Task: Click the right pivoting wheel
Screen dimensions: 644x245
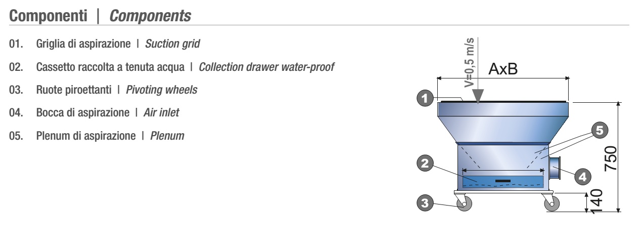Action: pos(551,203)
